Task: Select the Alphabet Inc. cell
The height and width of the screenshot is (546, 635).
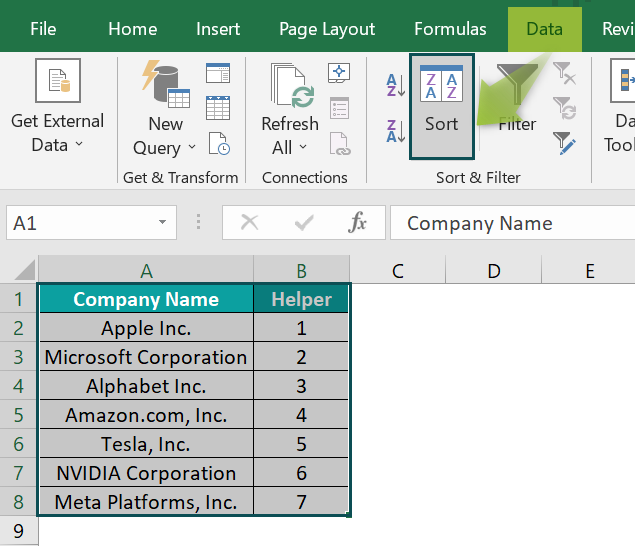Action: [x=146, y=386]
